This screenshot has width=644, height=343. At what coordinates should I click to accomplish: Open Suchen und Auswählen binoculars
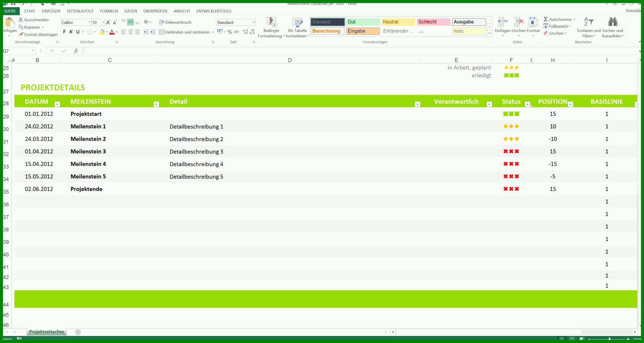tap(613, 27)
